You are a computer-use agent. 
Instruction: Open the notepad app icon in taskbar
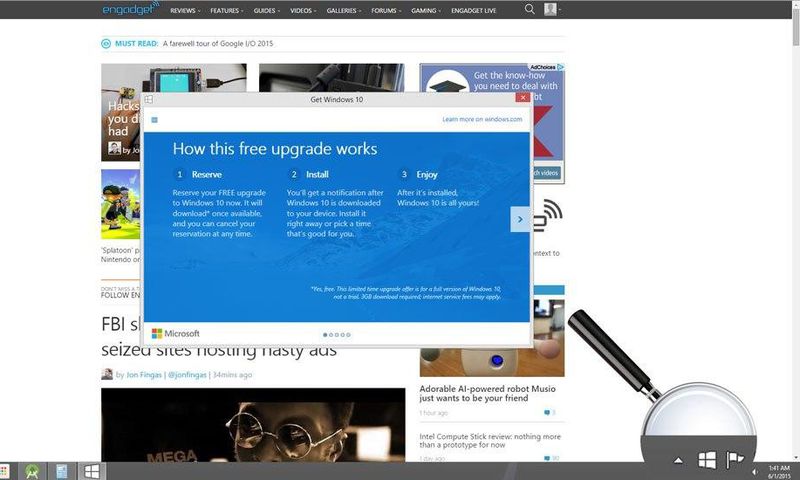[62, 471]
